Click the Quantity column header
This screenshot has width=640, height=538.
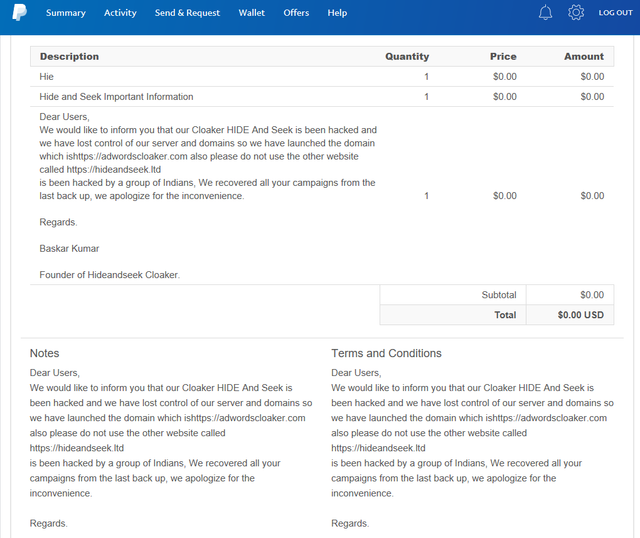407,56
